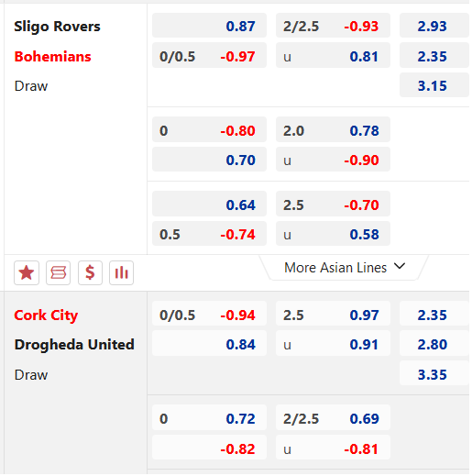This screenshot has height=476, width=472.
Task: Choose Sligo Rovers win odds 2.93
Action: click(434, 26)
